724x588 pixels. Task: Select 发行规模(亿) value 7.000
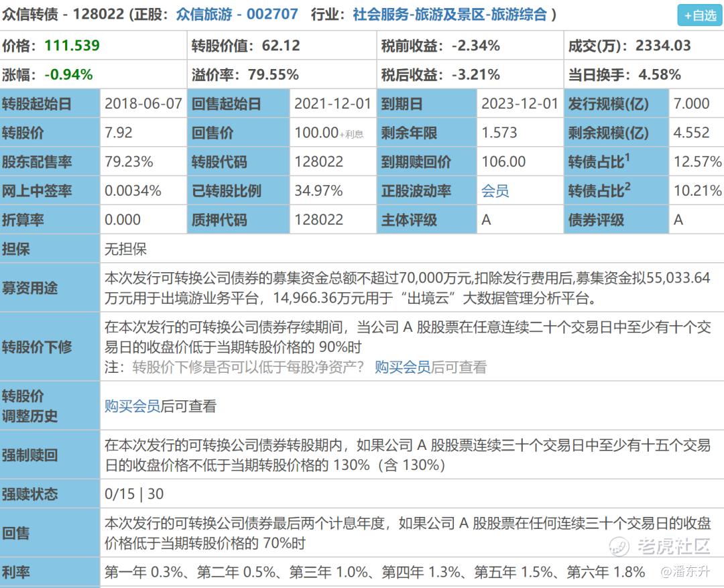click(691, 103)
